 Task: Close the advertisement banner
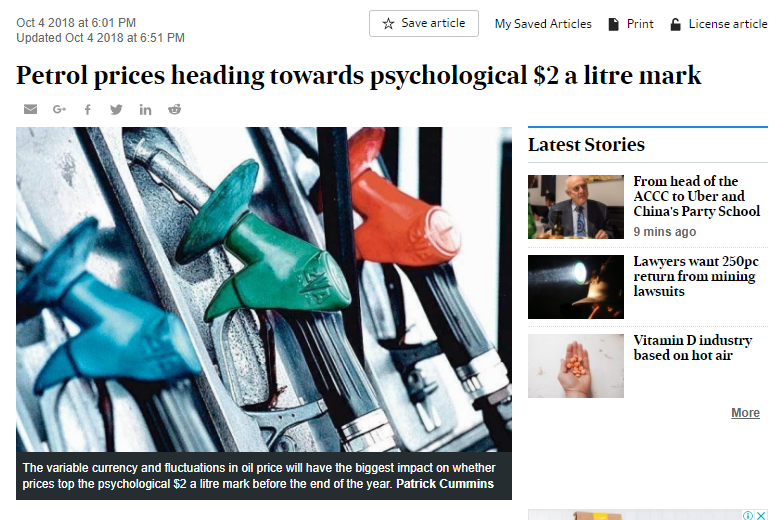pos(761,515)
